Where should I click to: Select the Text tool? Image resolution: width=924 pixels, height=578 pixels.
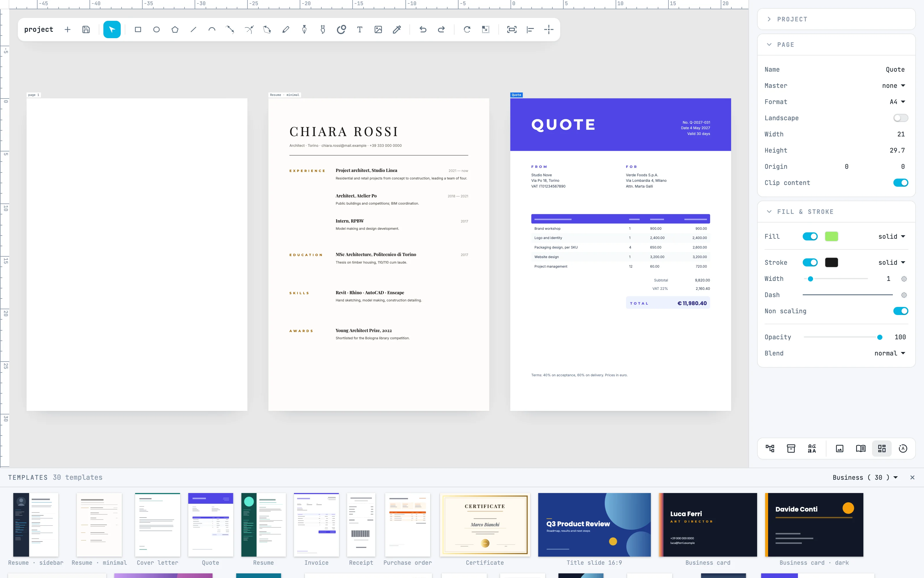pyautogui.click(x=360, y=29)
